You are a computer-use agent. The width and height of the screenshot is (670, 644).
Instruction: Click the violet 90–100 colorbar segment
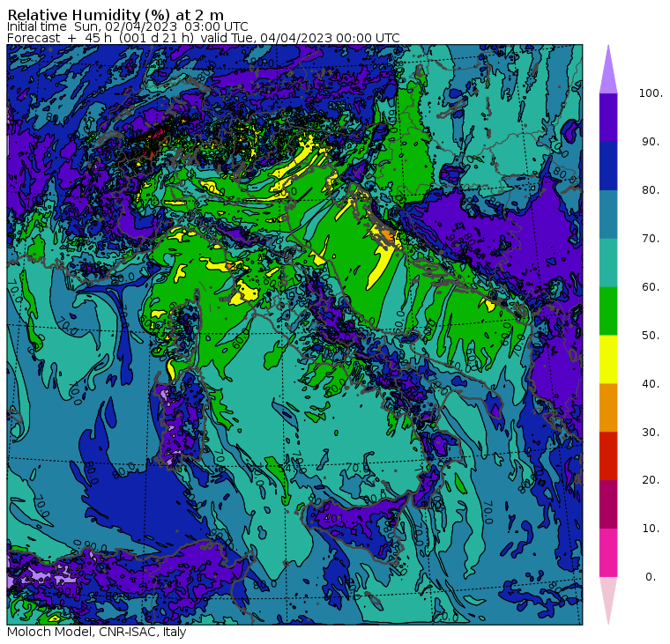(x=608, y=117)
